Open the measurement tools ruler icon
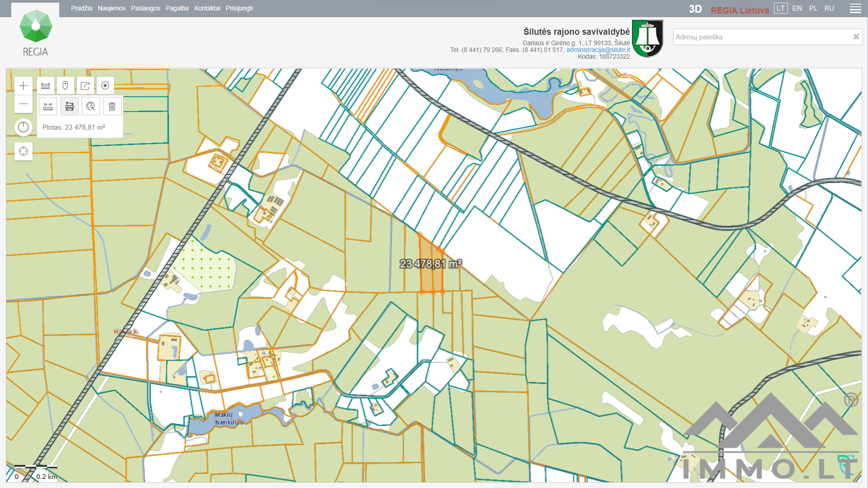The height and width of the screenshot is (488, 868). tap(46, 86)
